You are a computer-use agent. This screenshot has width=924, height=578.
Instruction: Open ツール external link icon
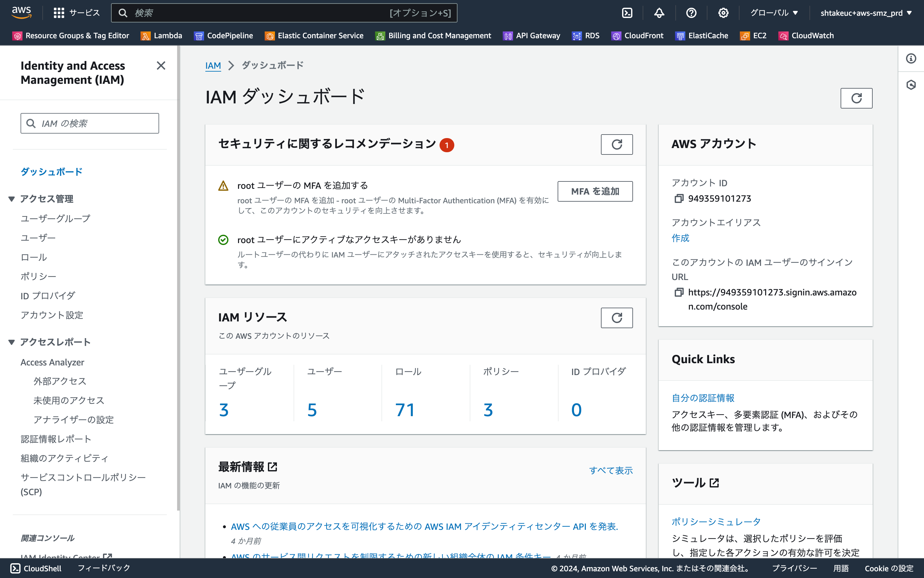(x=714, y=483)
